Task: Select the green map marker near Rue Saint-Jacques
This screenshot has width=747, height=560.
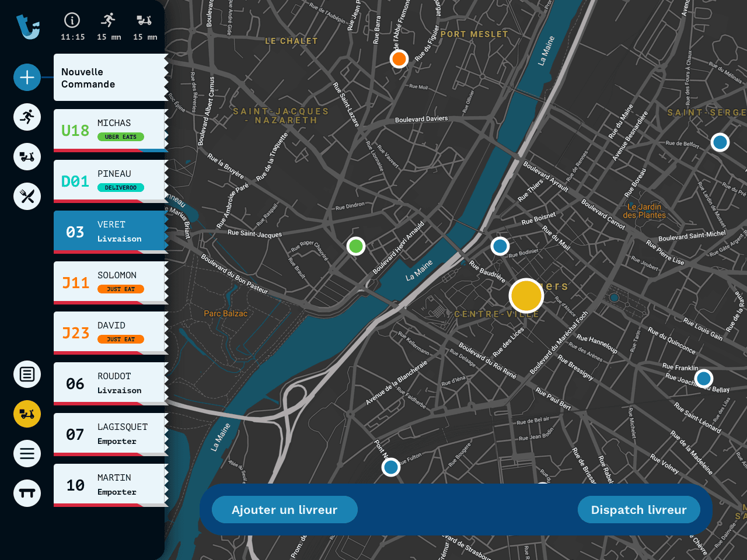Action: pyautogui.click(x=356, y=246)
